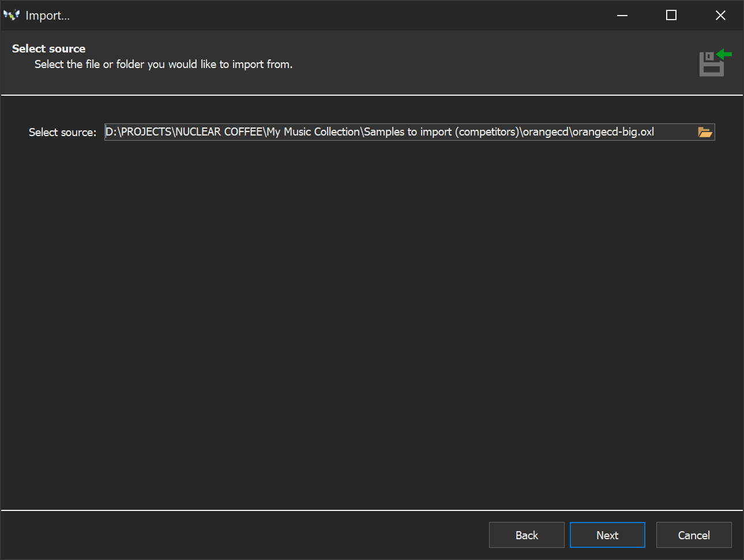Viewport: 744px width, 560px height.
Task: Open the browse folder icon for source
Action: pyautogui.click(x=705, y=132)
